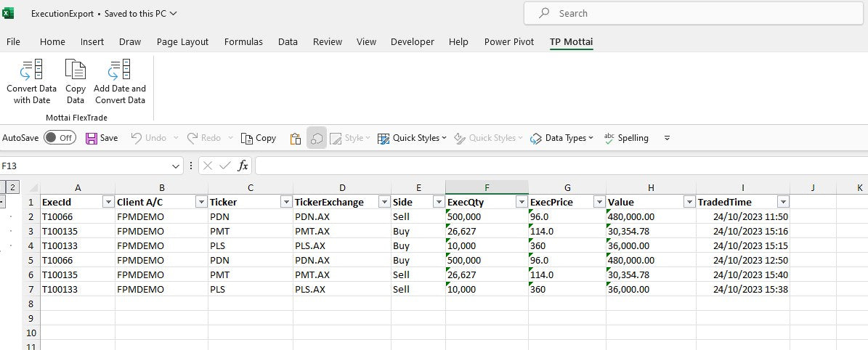
Task: Open the File menu
Action: pos(13,41)
